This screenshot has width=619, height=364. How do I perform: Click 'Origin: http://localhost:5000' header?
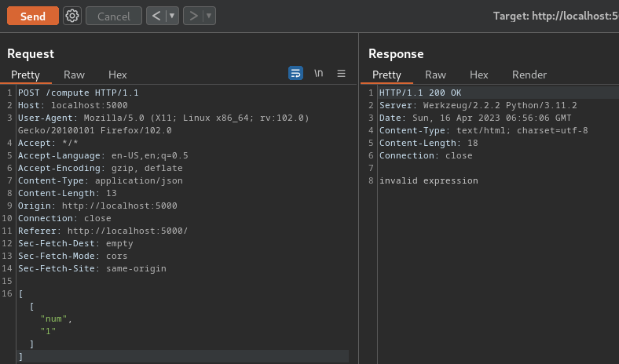pos(97,206)
